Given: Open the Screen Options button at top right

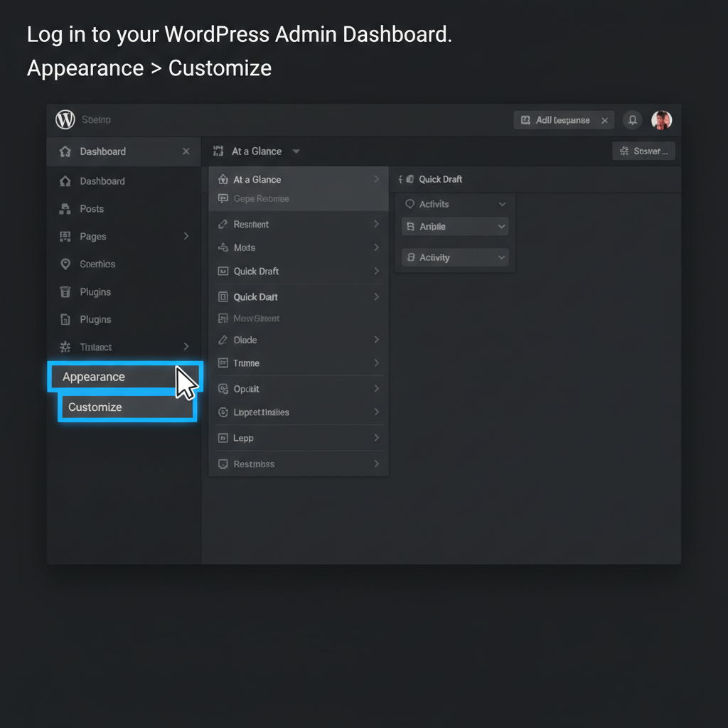Looking at the screenshot, I should point(643,151).
